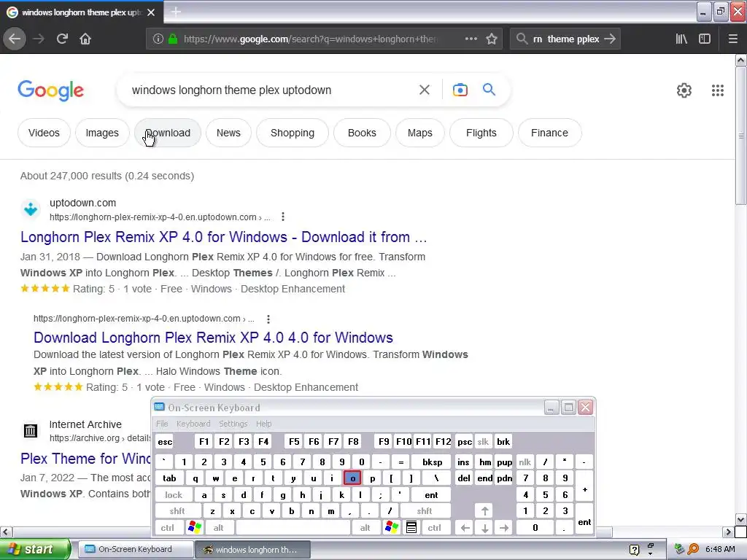The height and width of the screenshot is (560, 747).
Task: Open On-Screen Keyboard File menu
Action: [162, 424]
